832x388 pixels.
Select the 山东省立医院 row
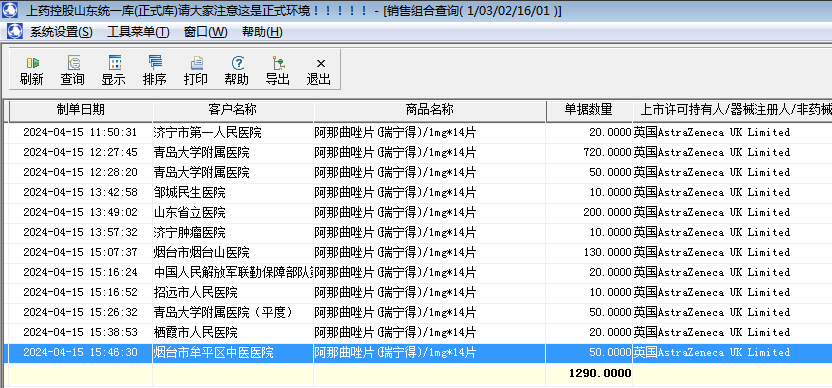coord(418,212)
